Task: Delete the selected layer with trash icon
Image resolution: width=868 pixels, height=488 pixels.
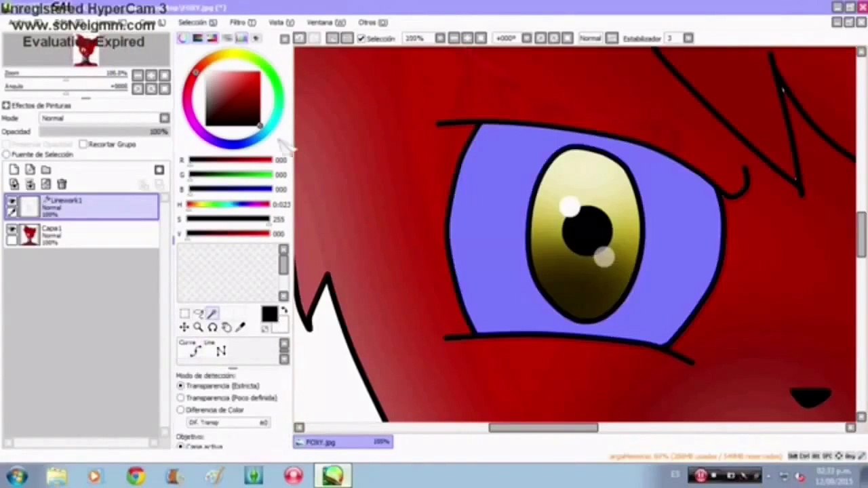Action: (x=62, y=184)
